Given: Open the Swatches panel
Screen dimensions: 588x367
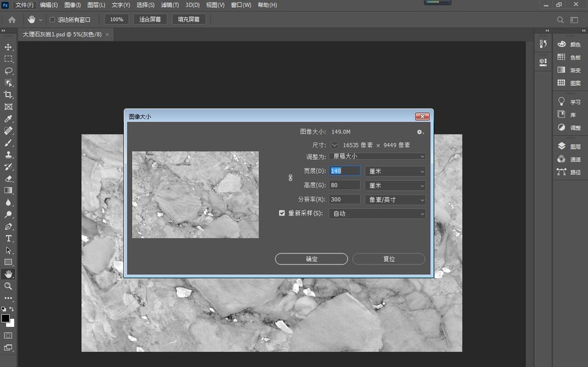Looking at the screenshot, I should click(x=569, y=57).
